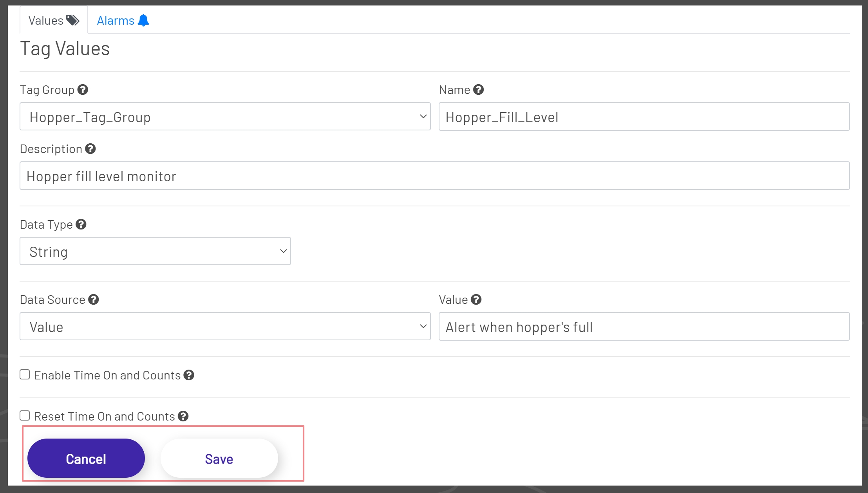868x493 pixels.
Task: Click the bell icon beside Alarms
Action: (144, 20)
